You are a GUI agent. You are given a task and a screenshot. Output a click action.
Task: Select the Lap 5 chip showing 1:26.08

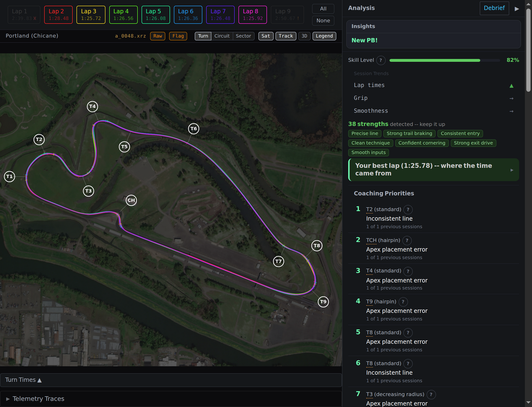(x=156, y=14)
